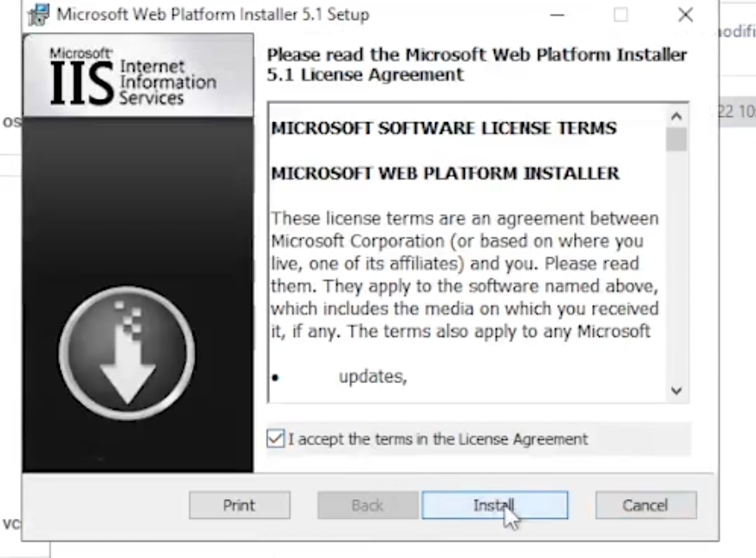Screen dimensions: 756x558
Task: Click the MICROSOFT WEB PLATFORM INSTALLER heading
Action: (445, 173)
